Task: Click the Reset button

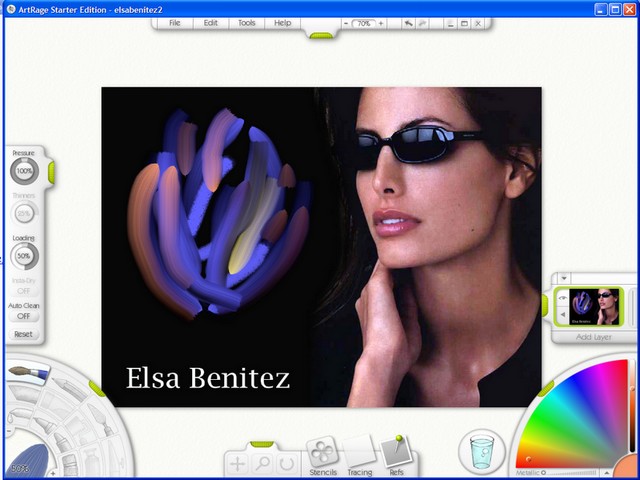Action: (x=23, y=334)
